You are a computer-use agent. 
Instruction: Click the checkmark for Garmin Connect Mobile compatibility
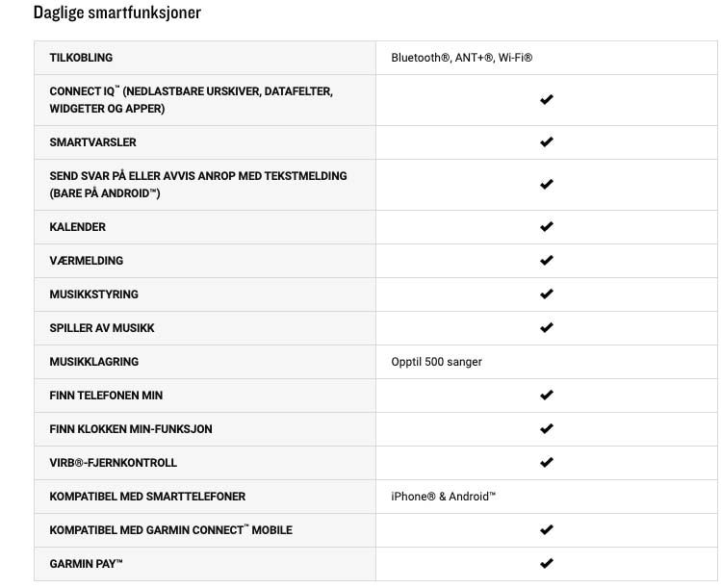(x=546, y=529)
